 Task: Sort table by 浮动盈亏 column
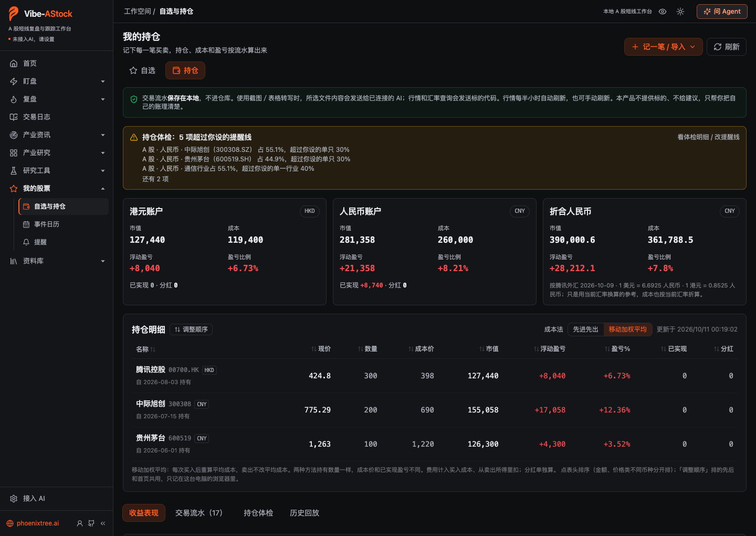coord(550,349)
